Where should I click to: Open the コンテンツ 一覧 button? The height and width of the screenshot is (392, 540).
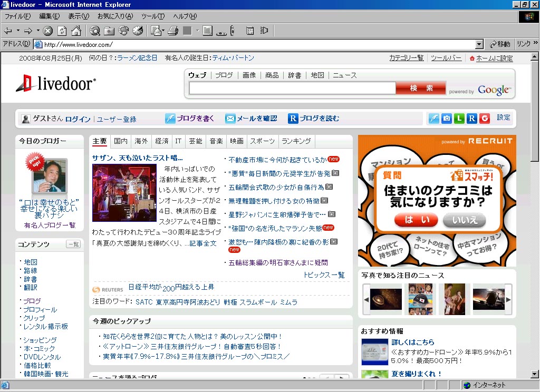pyautogui.click(x=73, y=244)
